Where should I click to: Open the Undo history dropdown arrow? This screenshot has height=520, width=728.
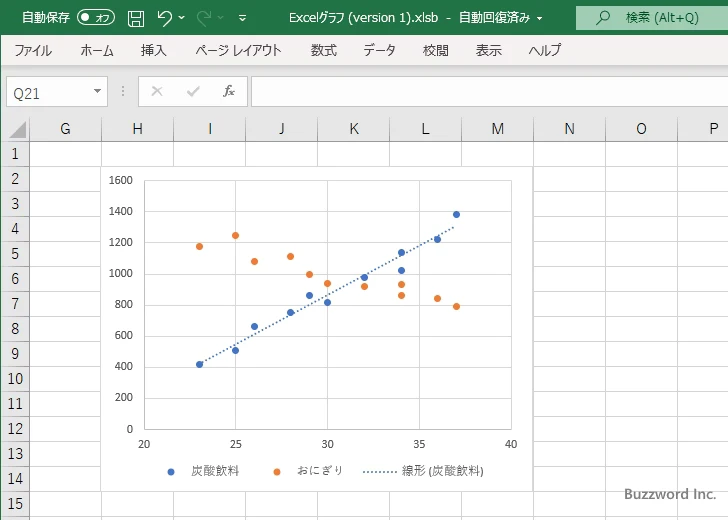click(x=182, y=18)
